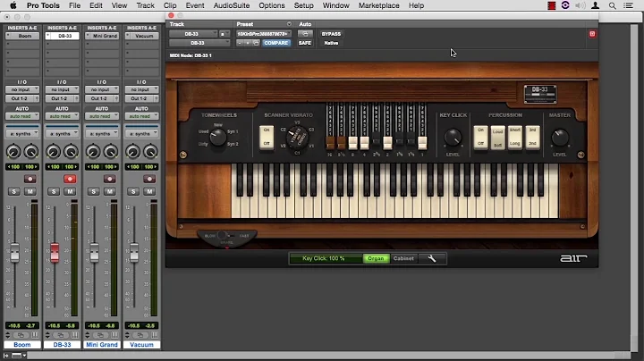The image size is (644, 361).
Task: Click the next preset plus button
Action: pyautogui.click(x=248, y=43)
